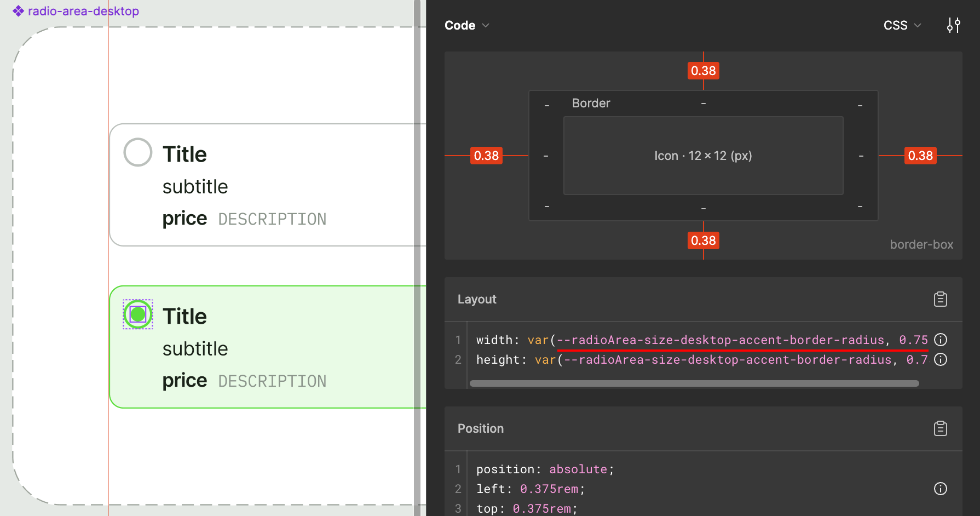The image size is (980, 516).
Task: Click the top: 0.375rem code line
Action: pyautogui.click(x=527, y=508)
